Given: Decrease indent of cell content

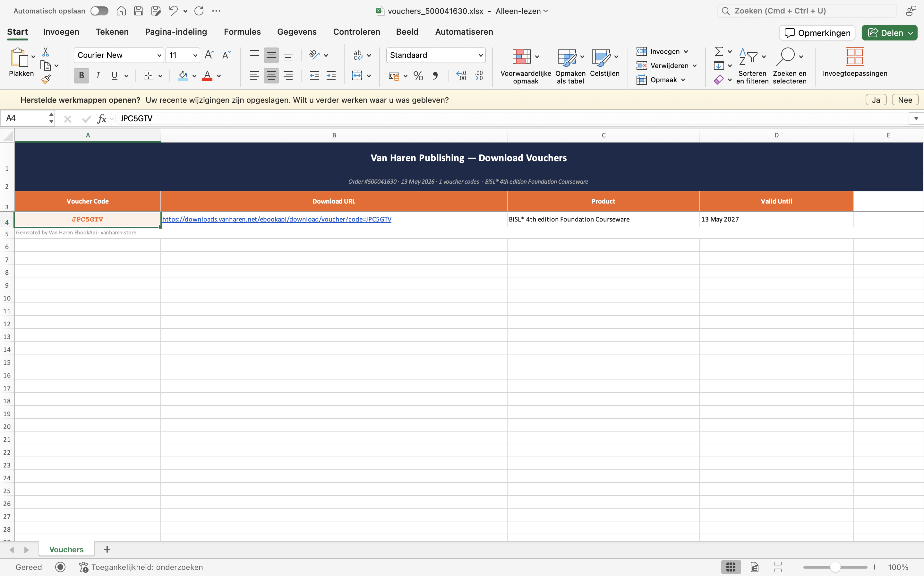Looking at the screenshot, I should (314, 76).
